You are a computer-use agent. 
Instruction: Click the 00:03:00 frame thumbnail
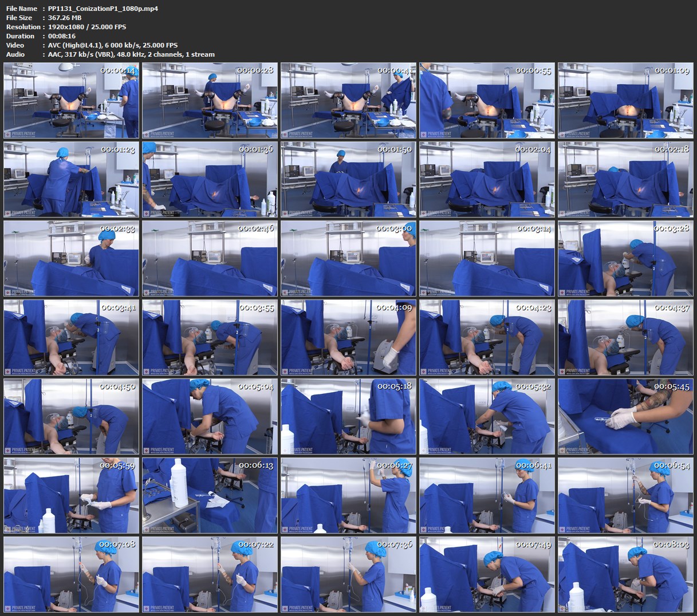pyautogui.click(x=348, y=258)
